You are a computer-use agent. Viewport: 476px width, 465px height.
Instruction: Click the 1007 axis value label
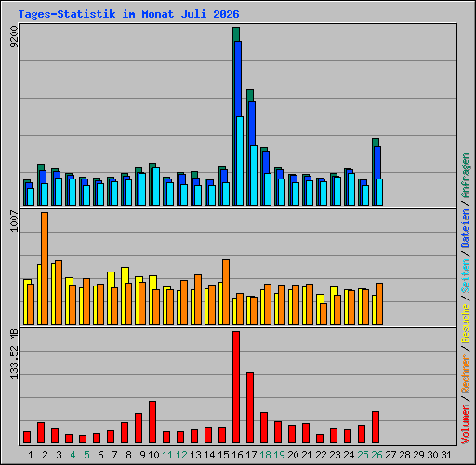pyautogui.click(x=14, y=220)
